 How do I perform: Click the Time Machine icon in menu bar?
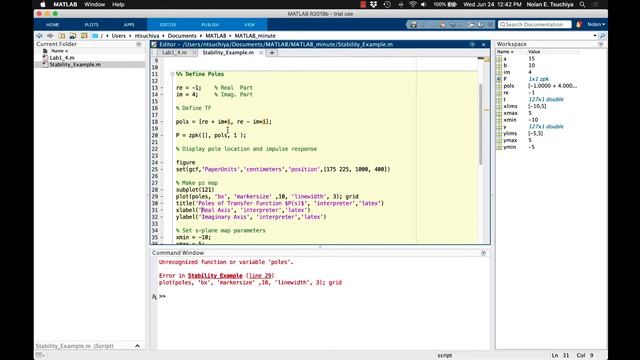pyautogui.click(x=387, y=4)
